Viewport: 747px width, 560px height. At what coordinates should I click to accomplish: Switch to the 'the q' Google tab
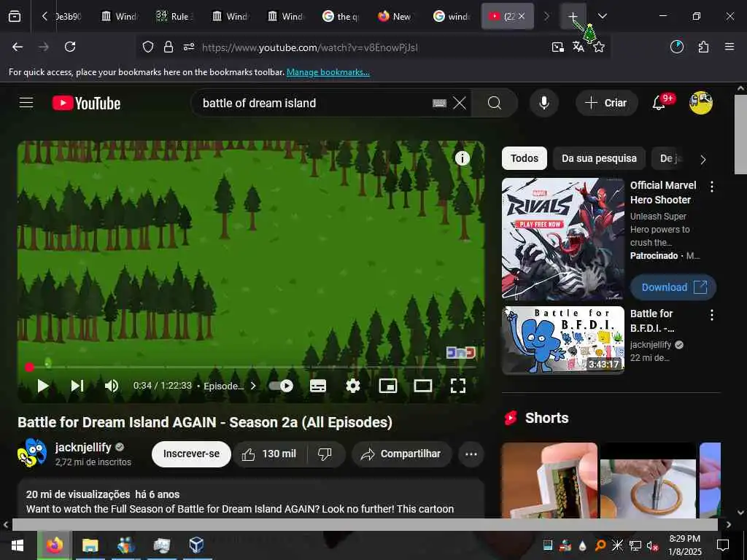click(340, 16)
